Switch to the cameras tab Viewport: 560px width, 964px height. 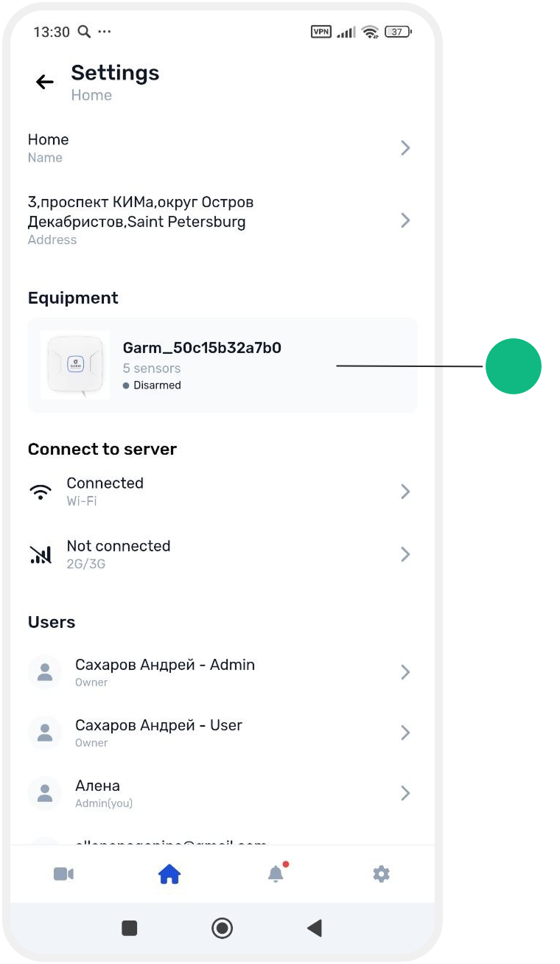pos(63,874)
